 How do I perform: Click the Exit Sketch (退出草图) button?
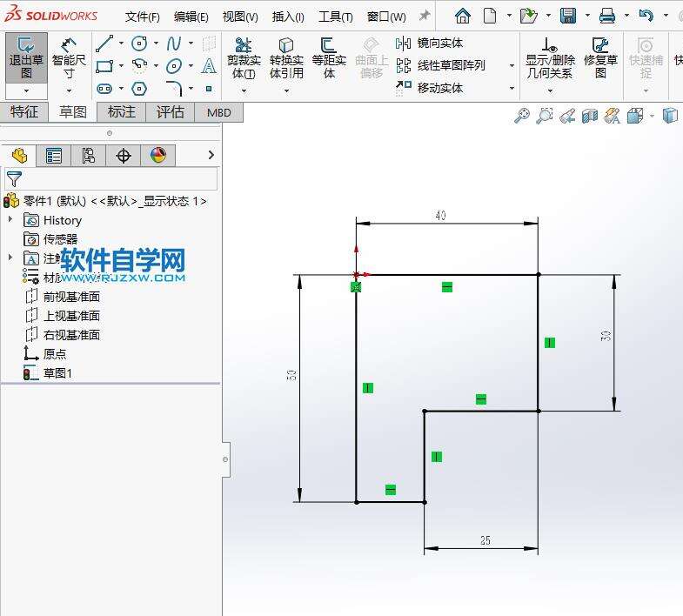(26, 57)
